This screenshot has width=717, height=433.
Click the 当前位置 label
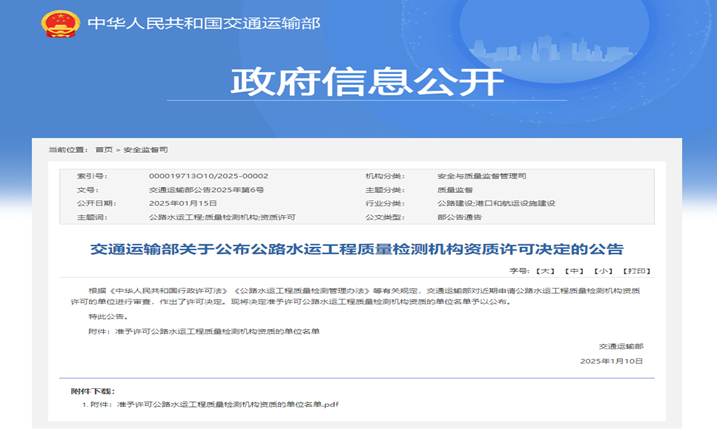[69, 150]
